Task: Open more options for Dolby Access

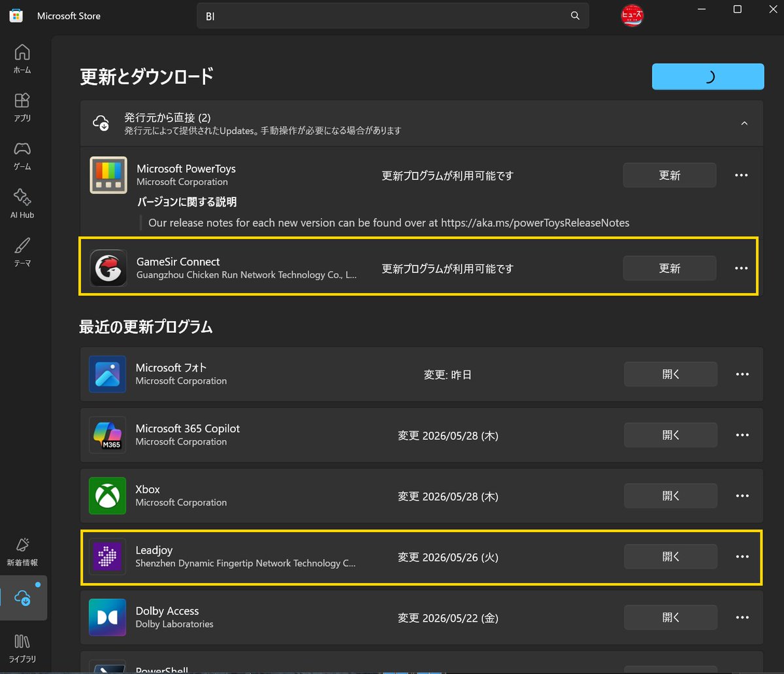Action: (742, 618)
